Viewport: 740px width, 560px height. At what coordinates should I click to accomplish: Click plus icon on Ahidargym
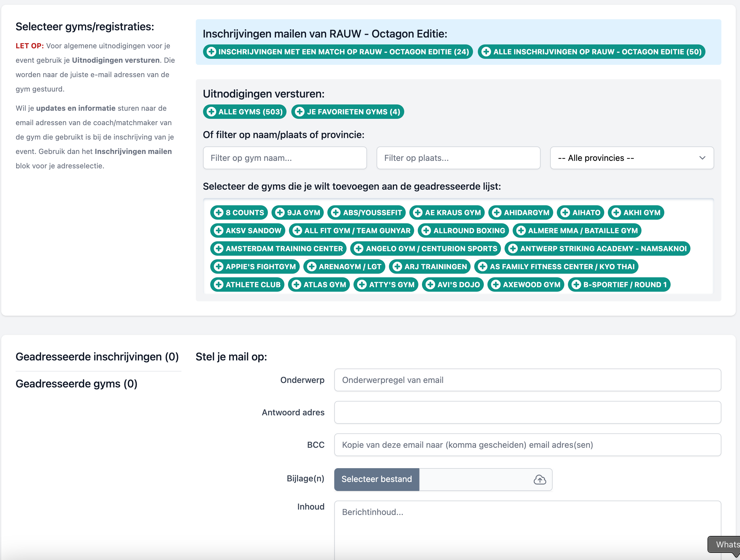coord(497,213)
